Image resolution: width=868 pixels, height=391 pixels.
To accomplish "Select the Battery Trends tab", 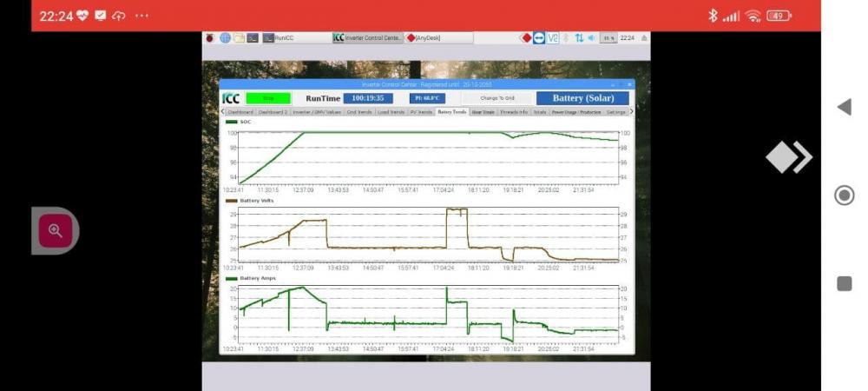I will [451, 112].
